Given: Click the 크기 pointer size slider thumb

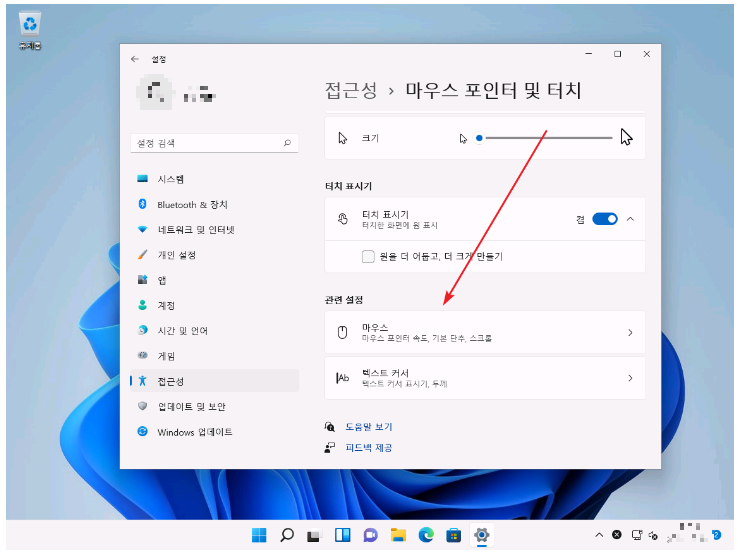Looking at the screenshot, I should coord(479,138).
